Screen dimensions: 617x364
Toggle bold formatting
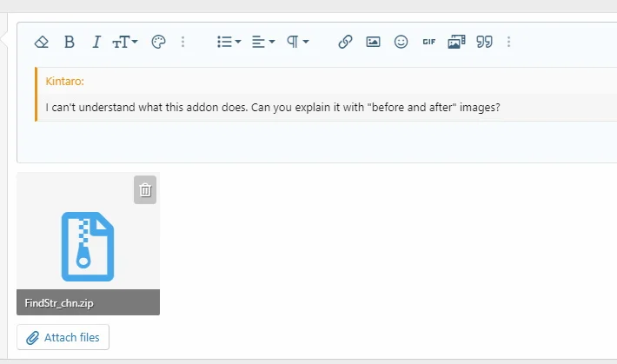pos(70,42)
